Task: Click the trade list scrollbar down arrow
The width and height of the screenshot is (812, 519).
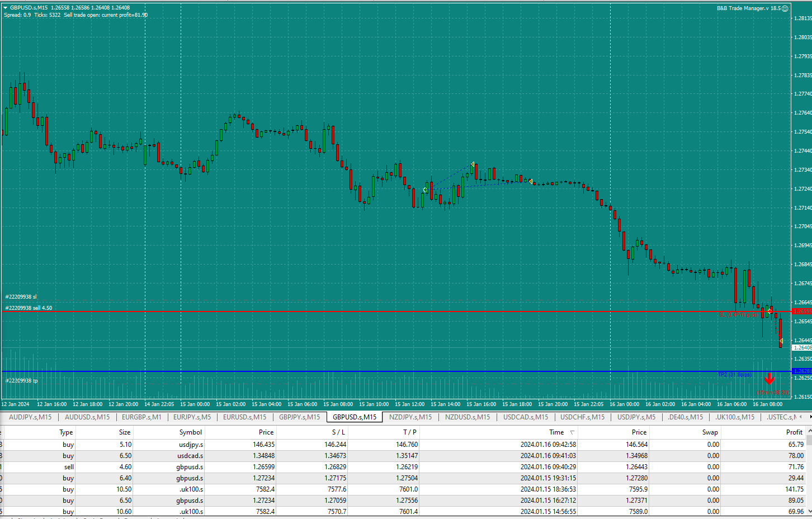Action: [809, 511]
